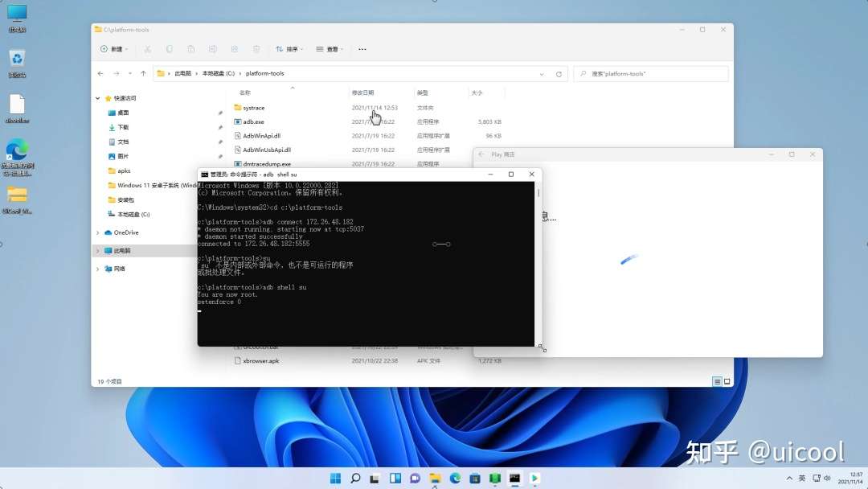Click platform-tools in address breadcrumb
The image size is (868, 489).
(x=264, y=73)
